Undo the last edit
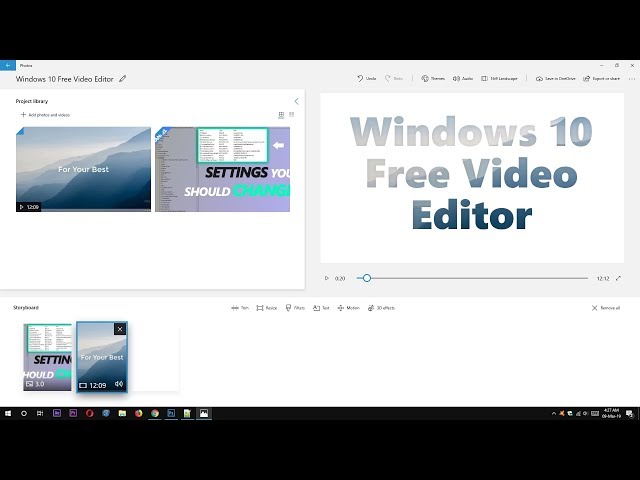This screenshot has height=480, width=640. coord(367,78)
